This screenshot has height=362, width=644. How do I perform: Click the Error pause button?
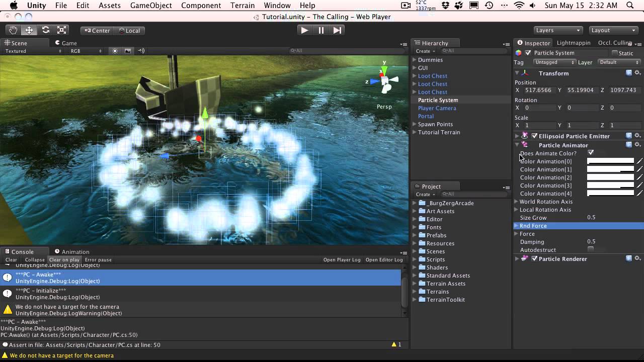[99, 259]
